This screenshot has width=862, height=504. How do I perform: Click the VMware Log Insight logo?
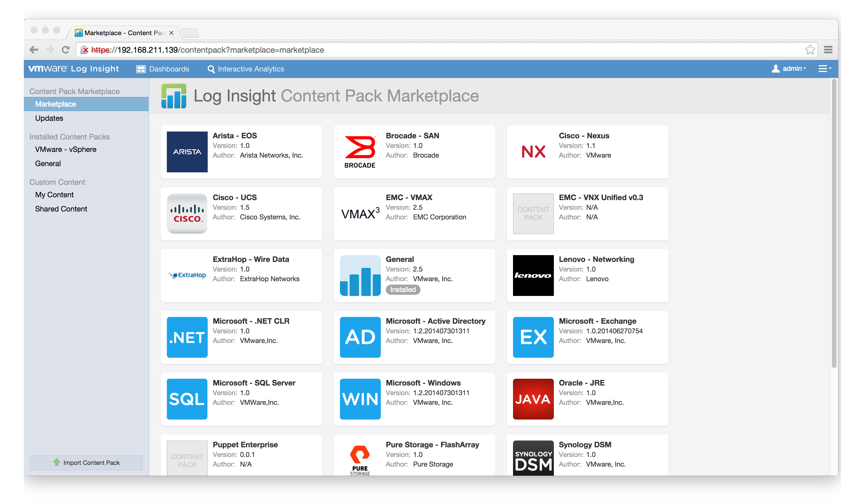[x=73, y=69]
